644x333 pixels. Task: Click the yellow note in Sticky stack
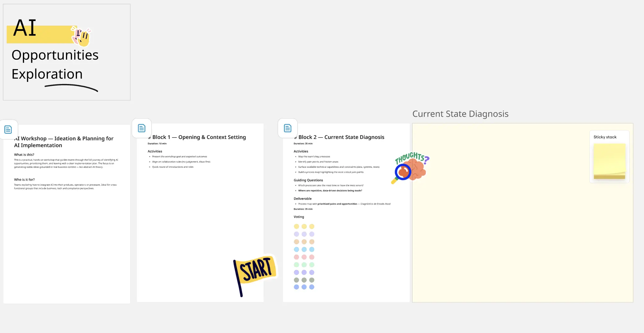coord(609,161)
